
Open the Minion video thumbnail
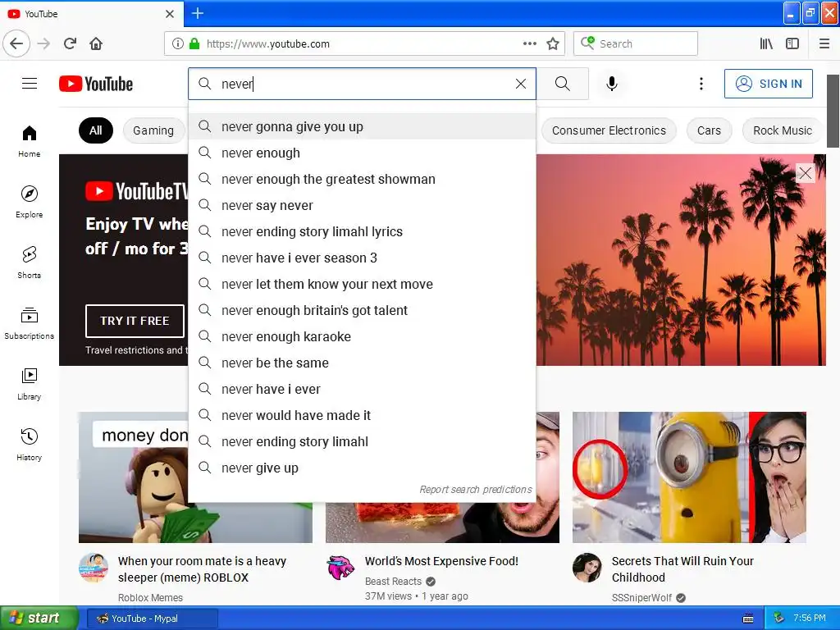click(689, 477)
